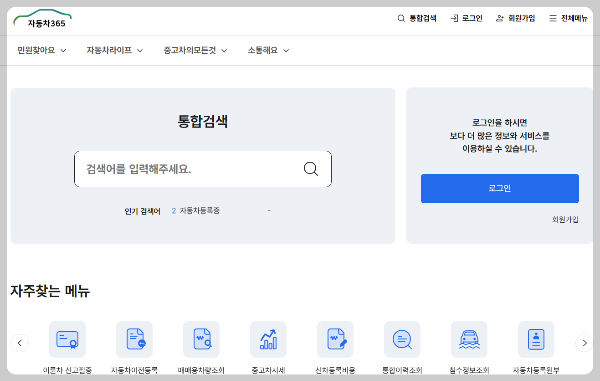Expand the 소통해요 menu
The image size is (600, 381).
coord(268,50)
